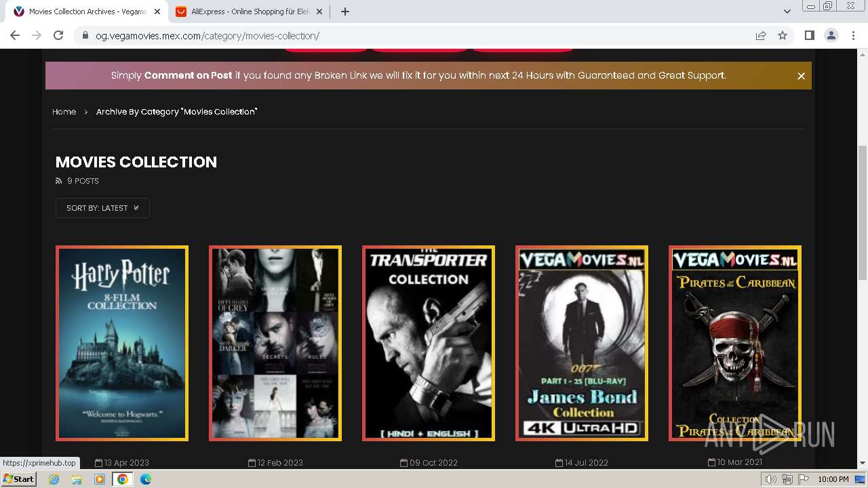Select the Movies Collection Archives tab

tap(87, 12)
